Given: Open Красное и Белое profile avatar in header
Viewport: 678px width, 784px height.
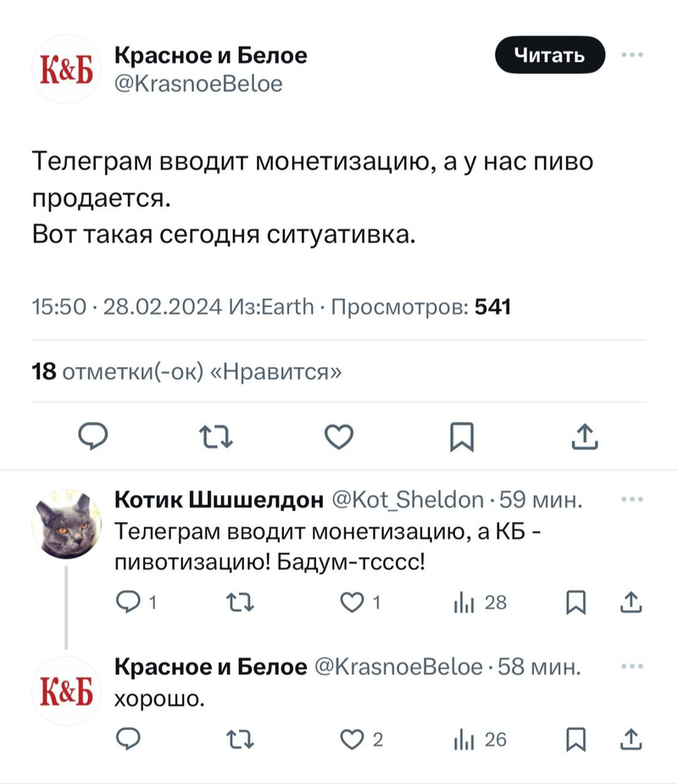Looking at the screenshot, I should [66, 70].
